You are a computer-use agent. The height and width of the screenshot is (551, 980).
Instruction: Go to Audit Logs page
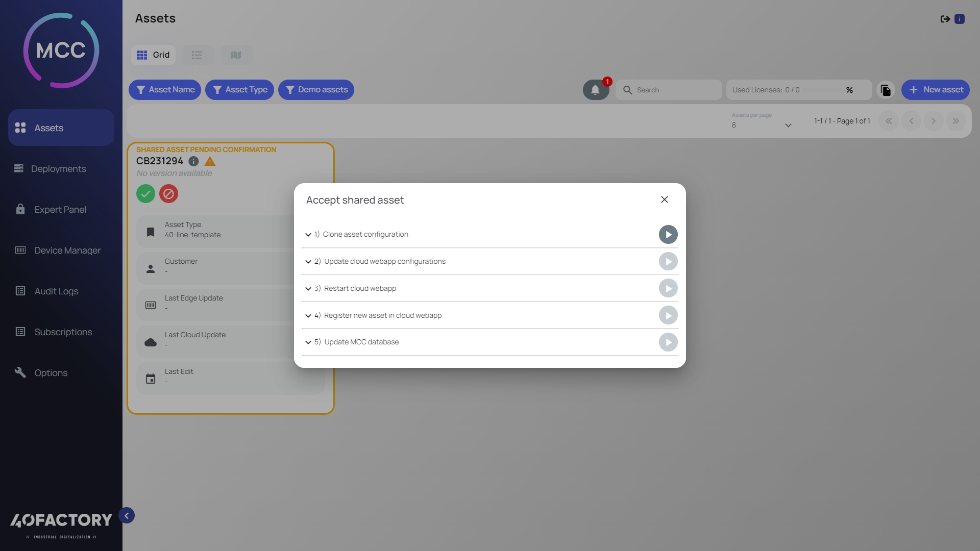[56, 291]
